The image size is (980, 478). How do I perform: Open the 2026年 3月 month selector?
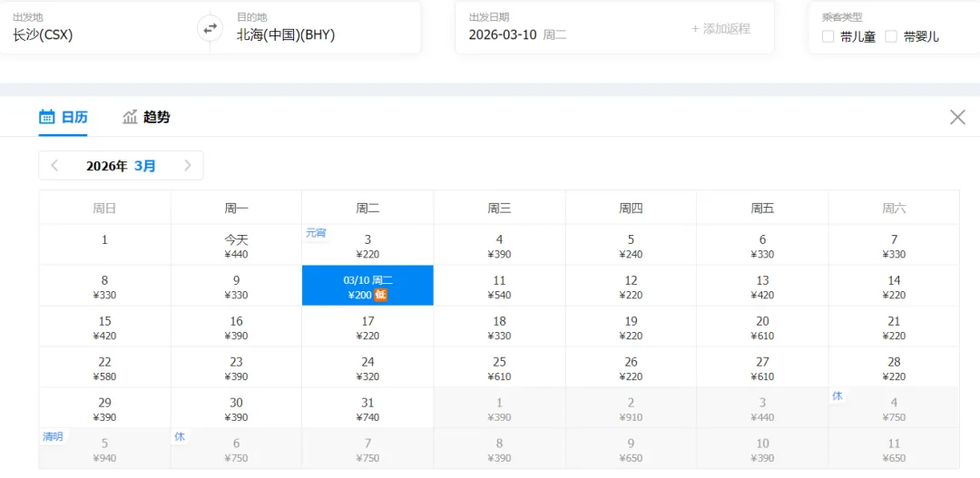121,166
